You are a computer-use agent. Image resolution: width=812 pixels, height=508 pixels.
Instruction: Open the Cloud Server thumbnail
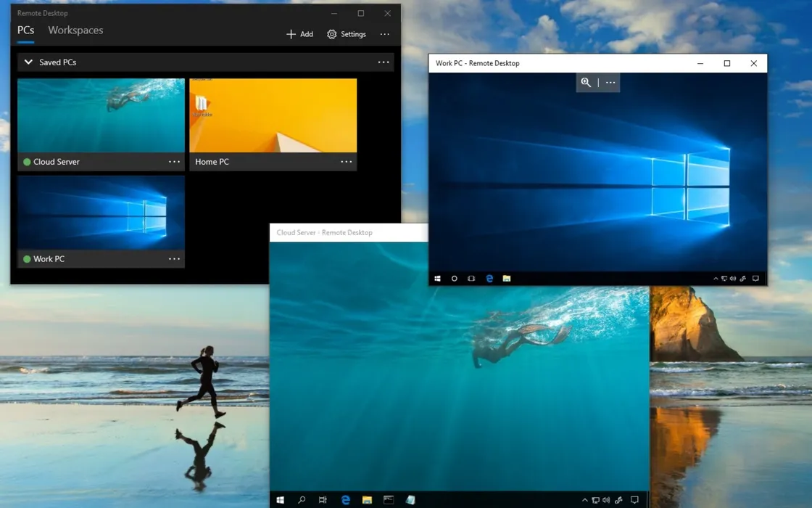(101, 115)
